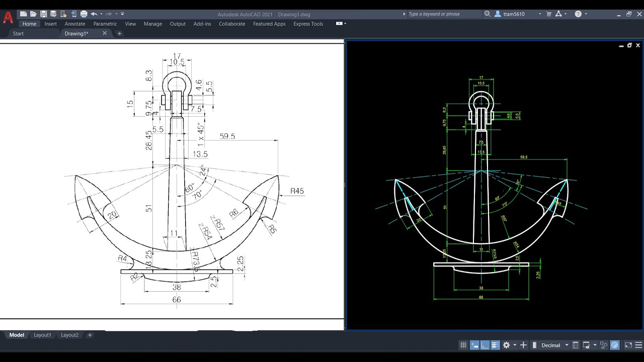644x362 pixels.
Task: Toggle hardware acceleration round icon
Action: [615, 345]
